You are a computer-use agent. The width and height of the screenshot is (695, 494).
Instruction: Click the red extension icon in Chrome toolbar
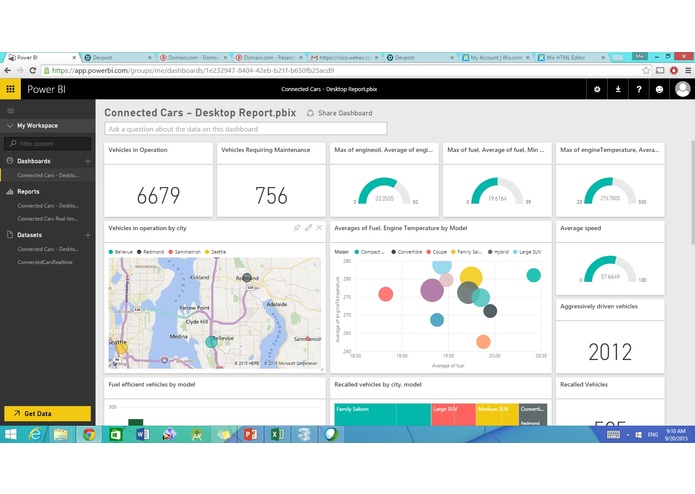[x=674, y=70]
